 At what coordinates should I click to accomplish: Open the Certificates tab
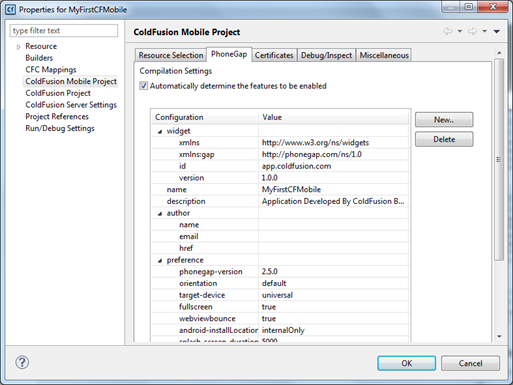[x=274, y=55]
